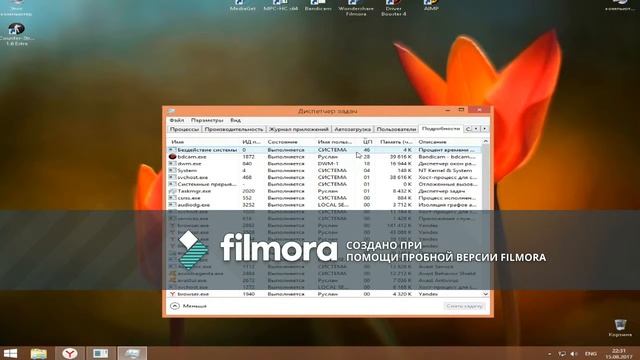Click the LOCAL SE... user cell for audiodg.exe
The image size is (640, 360).
[x=333, y=205]
